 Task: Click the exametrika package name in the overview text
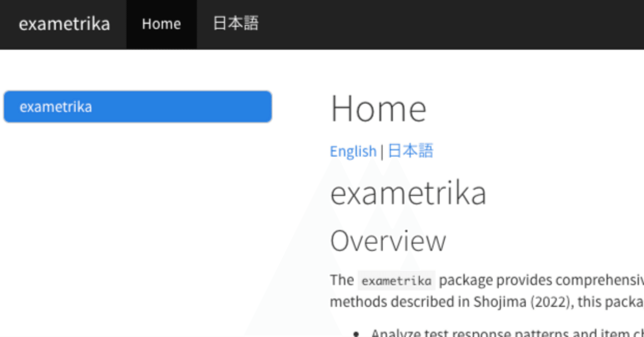pyautogui.click(x=396, y=280)
